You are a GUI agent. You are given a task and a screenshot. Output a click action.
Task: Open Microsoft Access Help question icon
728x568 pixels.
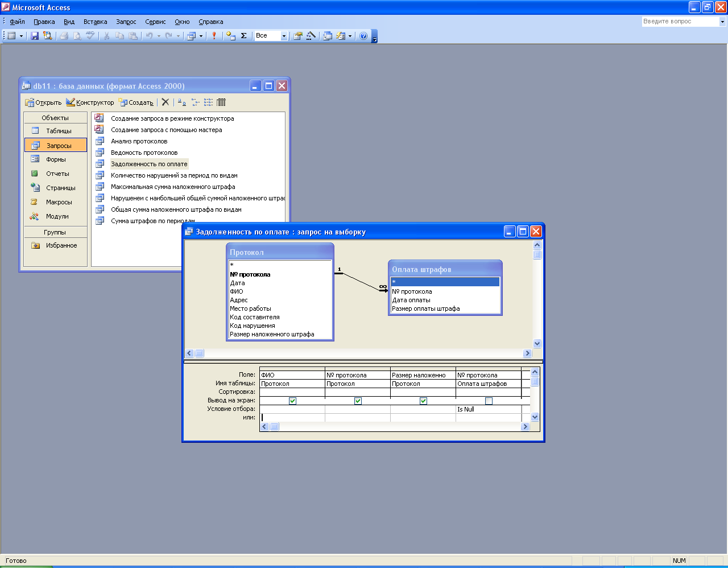point(364,36)
